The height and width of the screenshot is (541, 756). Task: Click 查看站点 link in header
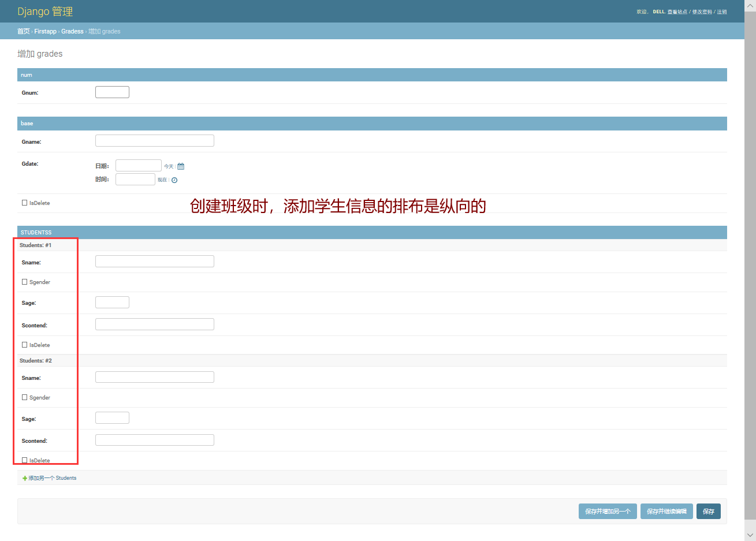click(x=677, y=12)
